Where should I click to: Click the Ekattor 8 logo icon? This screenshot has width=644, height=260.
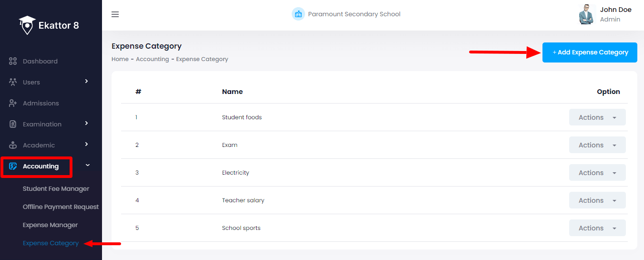click(27, 25)
